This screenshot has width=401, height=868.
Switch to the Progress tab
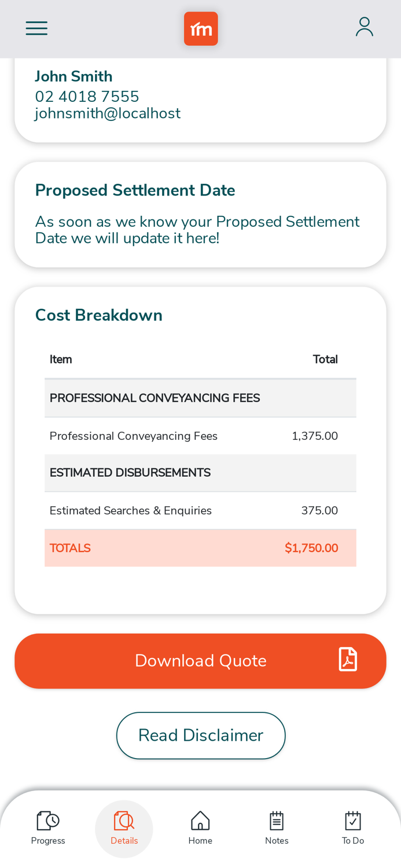pyautogui.click(x=48, y=827)
